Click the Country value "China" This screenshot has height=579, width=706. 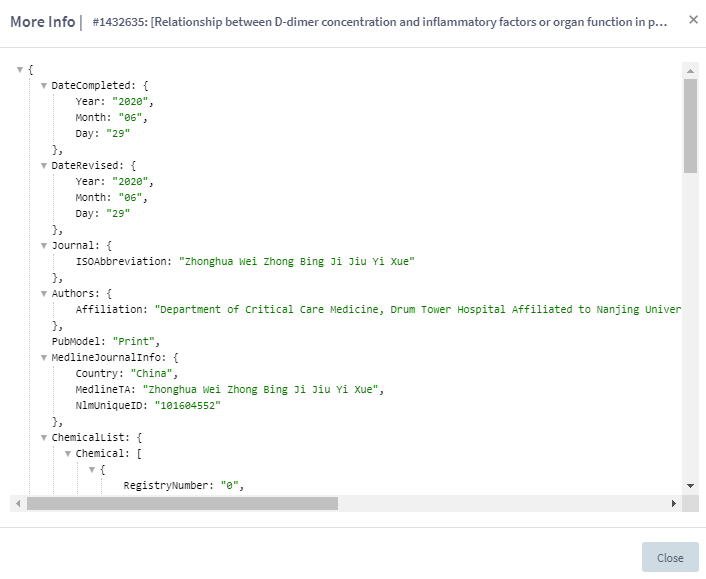[x=151, y=374]
